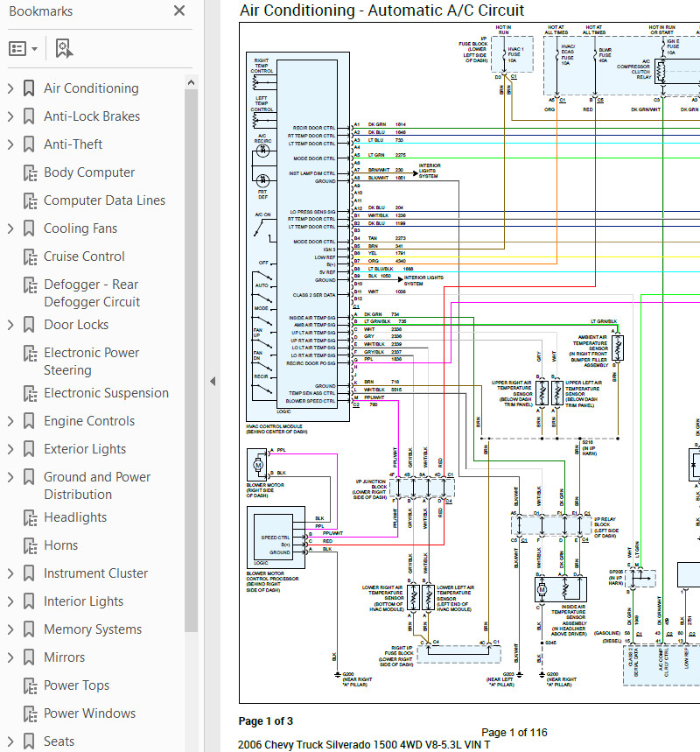Open the Headlights bookmark
The height and width of the screenshot is (752, 700).
pyautogui.click(x=75, y=517)
